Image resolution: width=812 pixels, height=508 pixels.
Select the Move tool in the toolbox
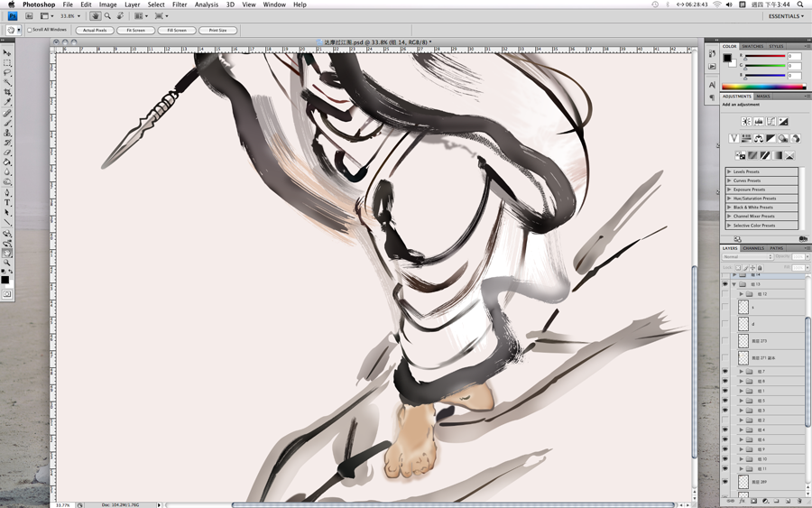coord(6,53)
